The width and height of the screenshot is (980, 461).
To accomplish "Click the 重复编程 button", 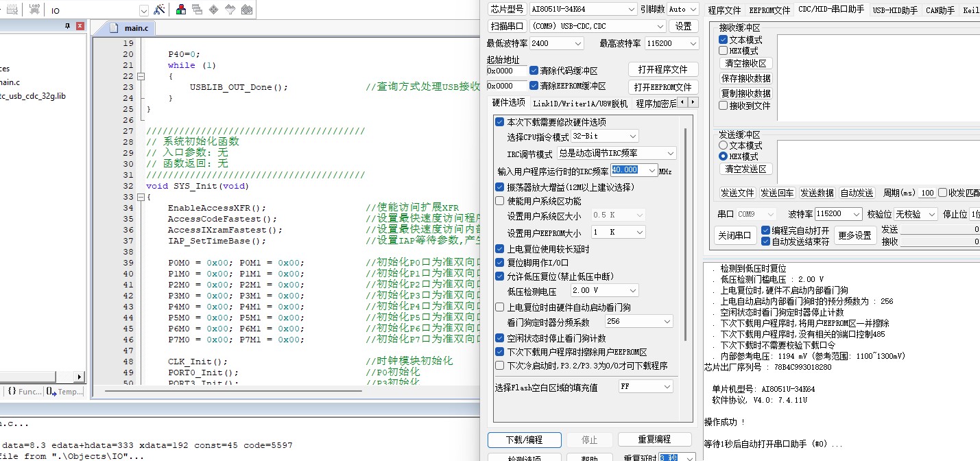I will click(654, 439).
